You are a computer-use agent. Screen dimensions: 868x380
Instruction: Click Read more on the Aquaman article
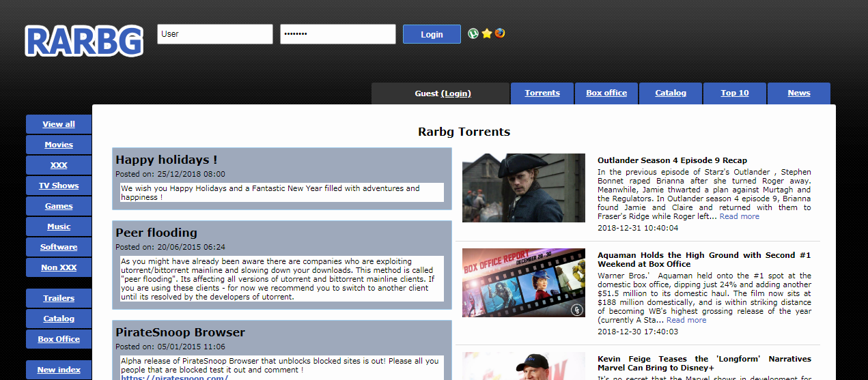tap(686, 320)
